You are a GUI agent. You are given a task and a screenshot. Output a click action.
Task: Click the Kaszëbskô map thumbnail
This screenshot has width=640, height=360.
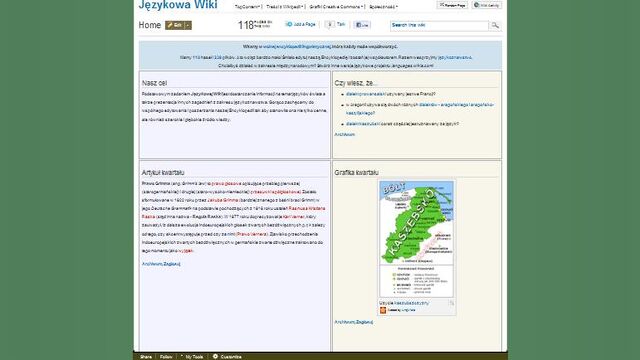(416, 239)
